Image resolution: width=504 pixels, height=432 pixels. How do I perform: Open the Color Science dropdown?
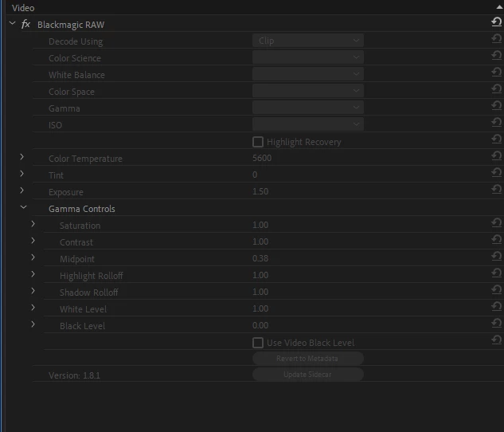coord(308,57)
